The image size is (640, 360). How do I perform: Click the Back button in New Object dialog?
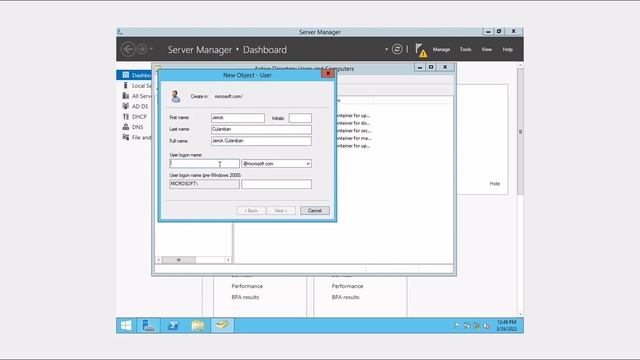click(251, 211)
